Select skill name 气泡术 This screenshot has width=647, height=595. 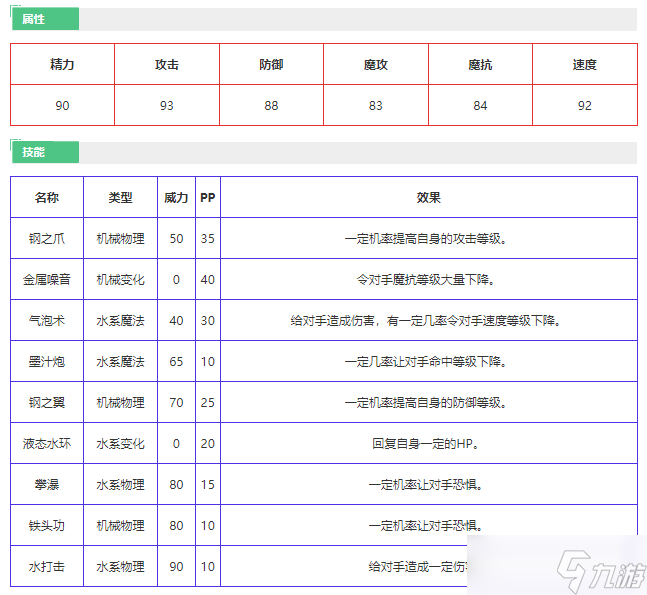pos(47,321)
